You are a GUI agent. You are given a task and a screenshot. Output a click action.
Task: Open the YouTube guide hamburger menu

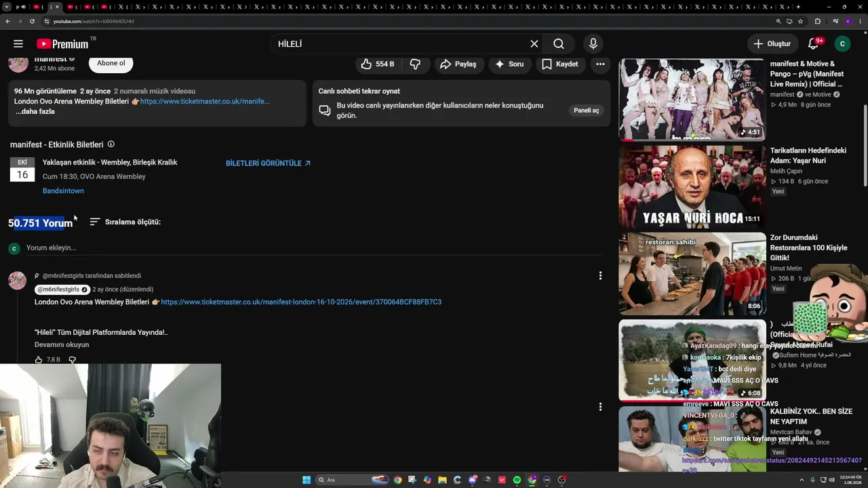click(x=18, y=44)
